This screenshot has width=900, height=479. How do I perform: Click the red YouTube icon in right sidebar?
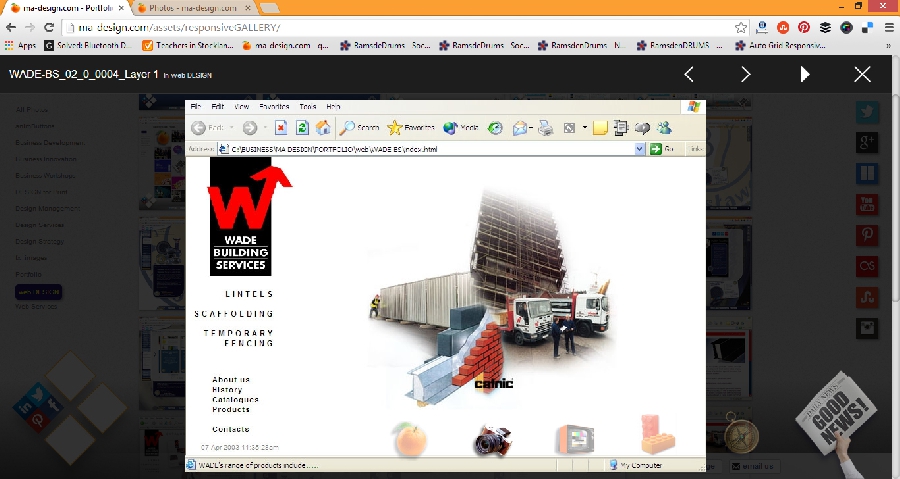coord(867,204)
